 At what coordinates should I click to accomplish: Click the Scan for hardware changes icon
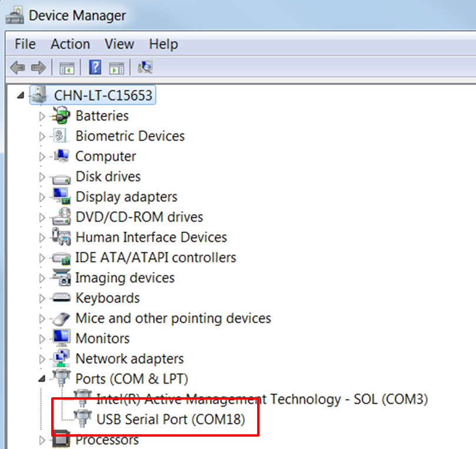pos(145,67)
